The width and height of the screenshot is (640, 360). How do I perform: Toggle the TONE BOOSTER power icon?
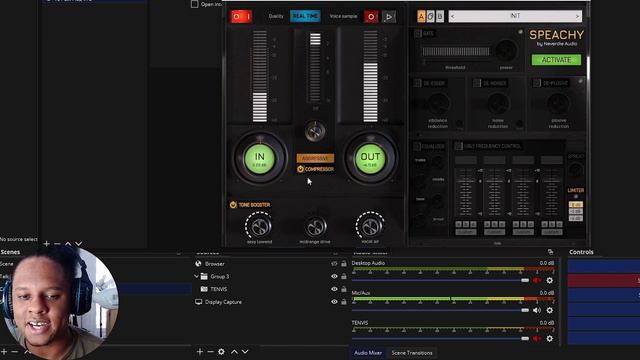[x=233, y=204]
